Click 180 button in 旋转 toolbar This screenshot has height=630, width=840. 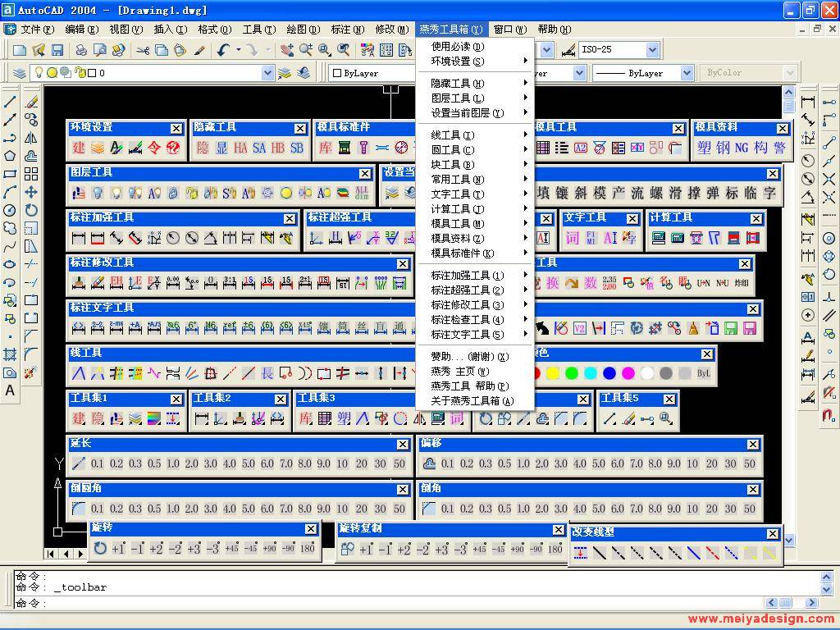tap(307, 548)
